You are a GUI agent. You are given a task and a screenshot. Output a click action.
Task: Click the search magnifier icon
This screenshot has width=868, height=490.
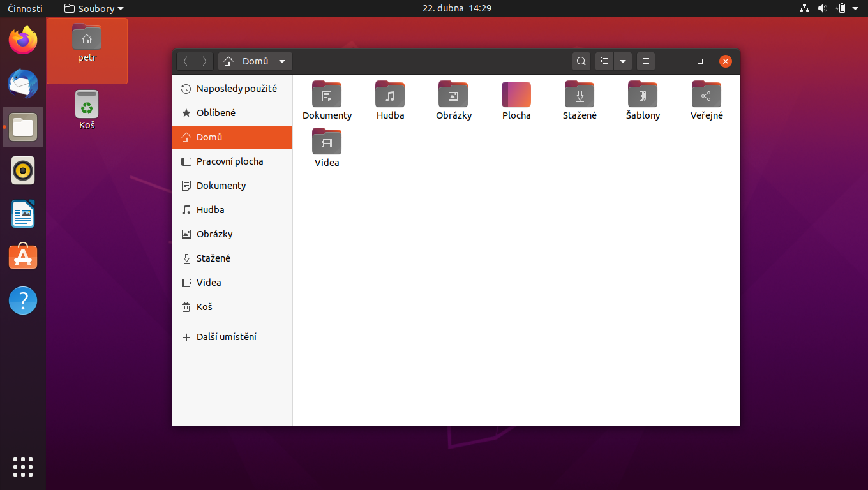coord(581,61)
